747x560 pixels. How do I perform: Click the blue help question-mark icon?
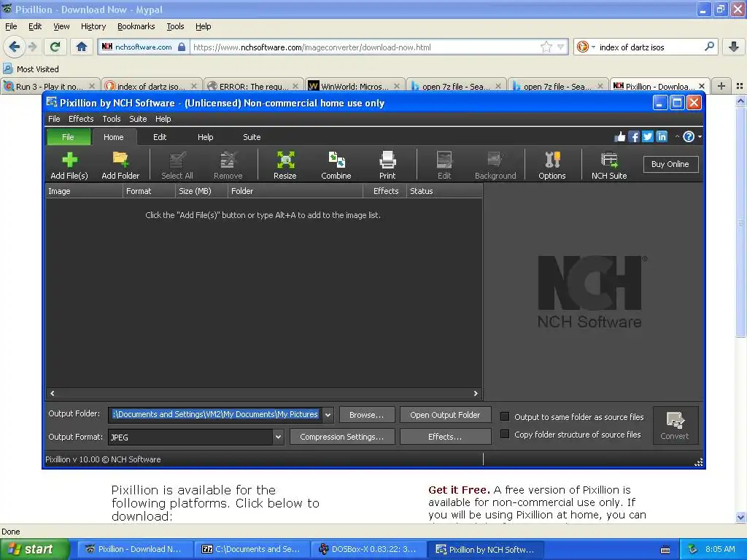click(689, 136)
